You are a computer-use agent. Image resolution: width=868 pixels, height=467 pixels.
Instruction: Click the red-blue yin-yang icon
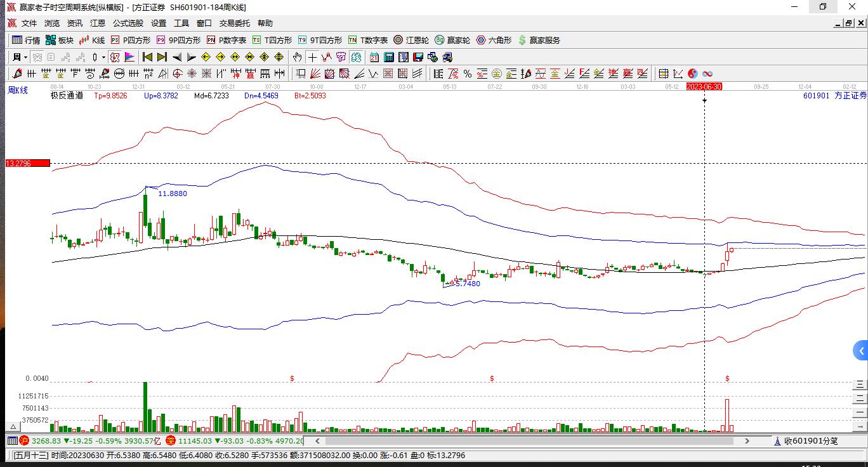693,74
